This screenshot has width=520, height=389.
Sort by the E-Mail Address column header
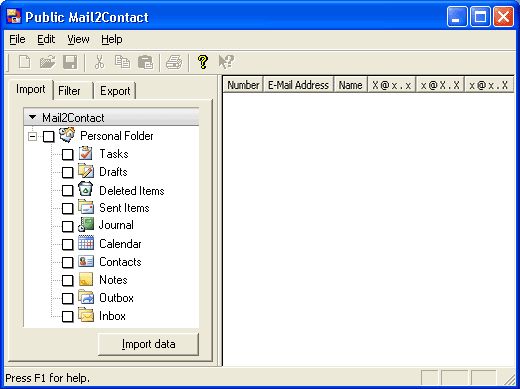(298, 85)
